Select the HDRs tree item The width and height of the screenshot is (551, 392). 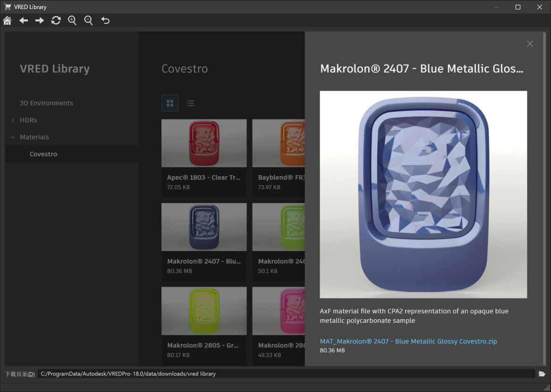(x=28, y=120)
